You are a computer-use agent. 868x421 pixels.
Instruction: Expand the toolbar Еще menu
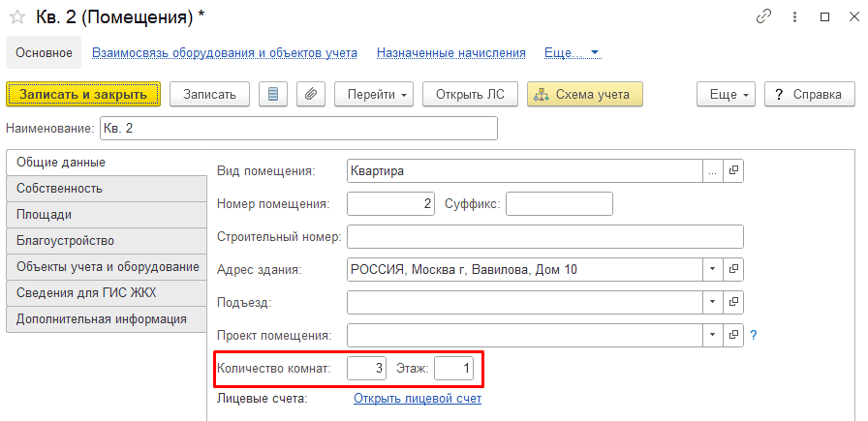tap(726, 94)
